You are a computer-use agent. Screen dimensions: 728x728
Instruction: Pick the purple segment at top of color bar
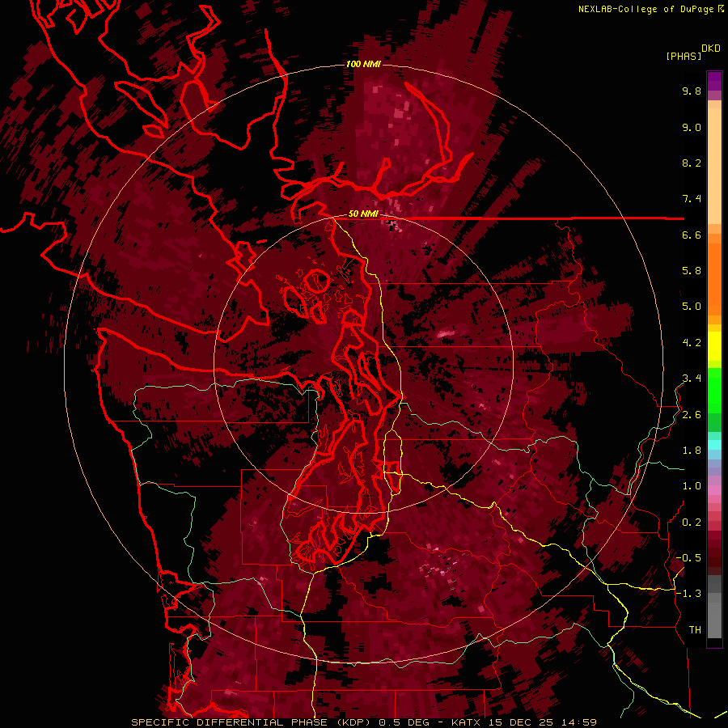[714, 81]
